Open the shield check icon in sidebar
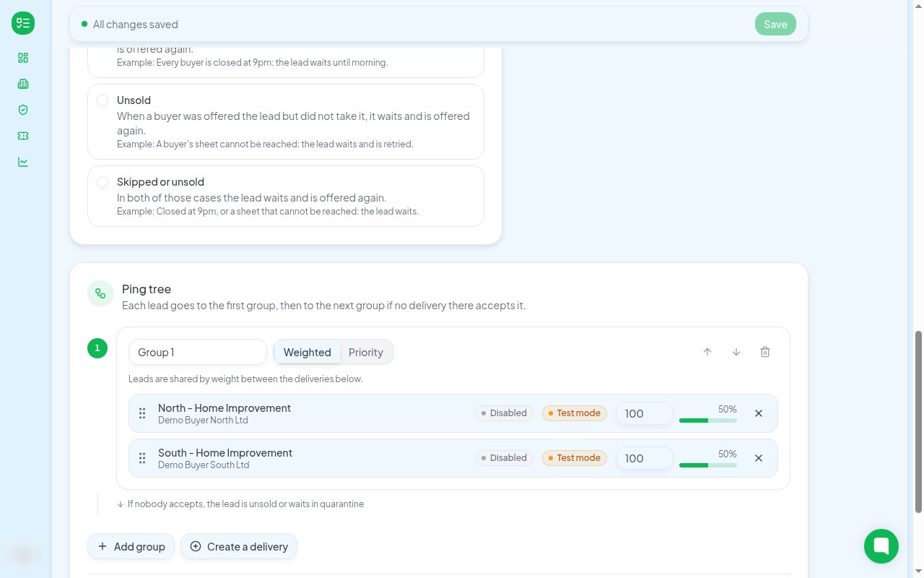Screen dimensions: 924x578 coord(23,110)
